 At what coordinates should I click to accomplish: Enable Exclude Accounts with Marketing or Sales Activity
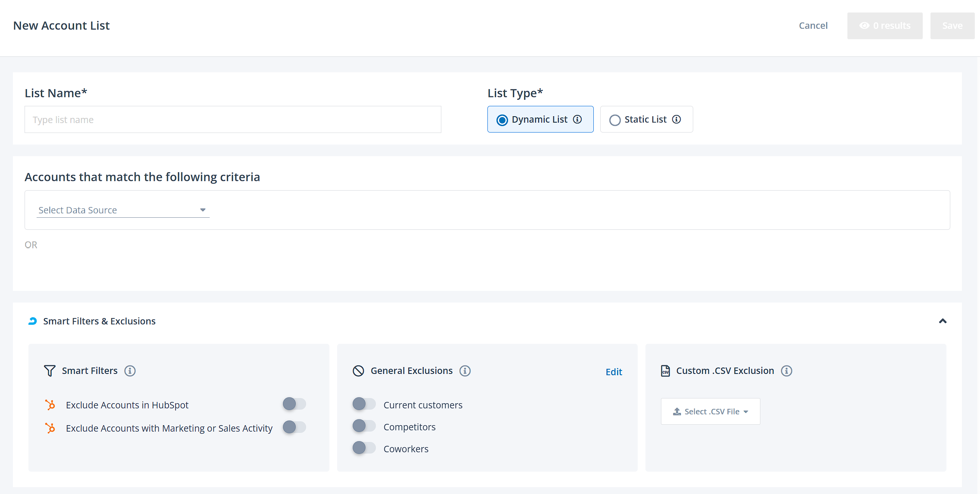pos(294,427)
